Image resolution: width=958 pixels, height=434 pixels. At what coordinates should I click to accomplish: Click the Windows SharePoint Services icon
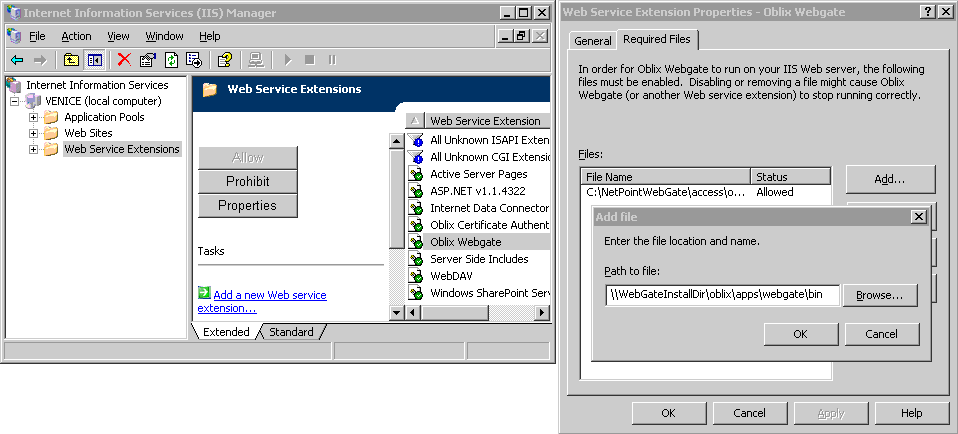416,293
